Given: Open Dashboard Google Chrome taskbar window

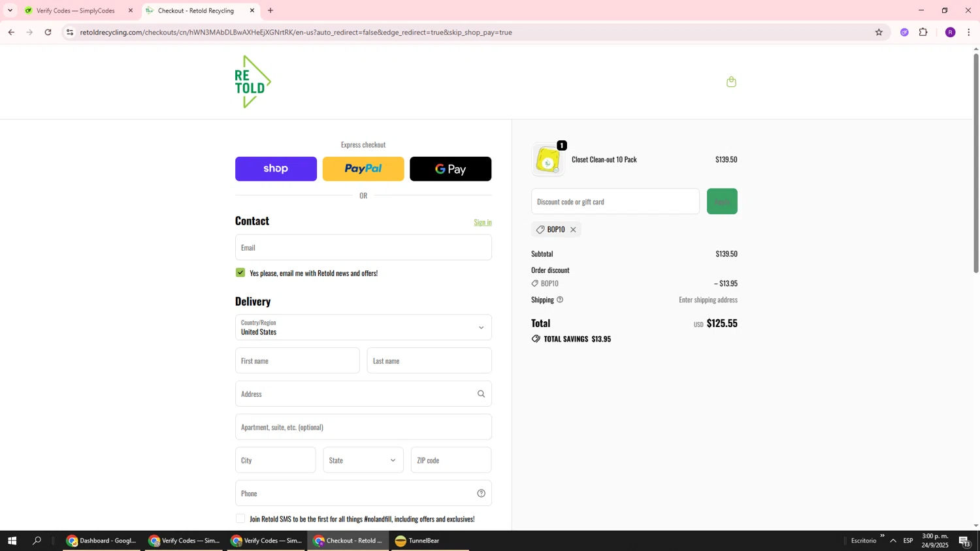Looking at the screenshot, I should coord(101,541).
